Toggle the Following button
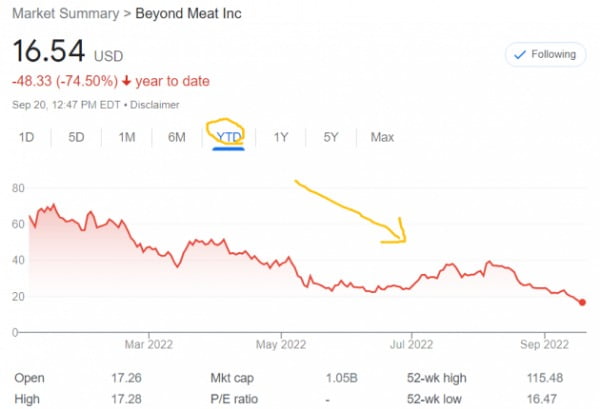Image resolution: width=600 pixels, height=409 pixels. 544,54
